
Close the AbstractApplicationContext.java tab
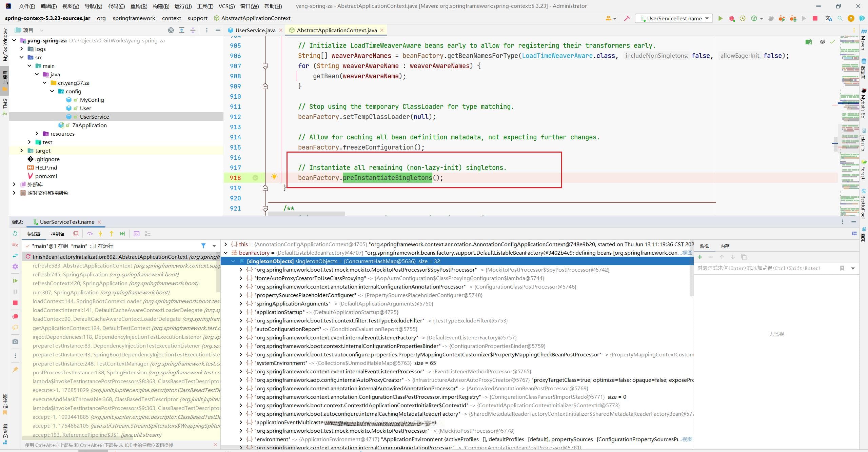pyautogui.click(x=382, y=30)
